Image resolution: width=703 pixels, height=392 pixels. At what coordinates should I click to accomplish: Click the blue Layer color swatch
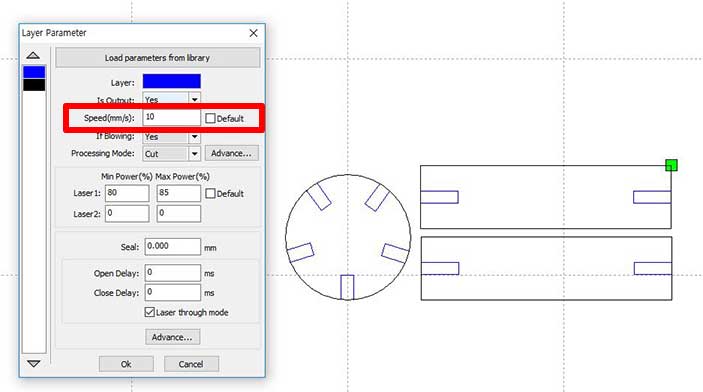click(172, 81)
